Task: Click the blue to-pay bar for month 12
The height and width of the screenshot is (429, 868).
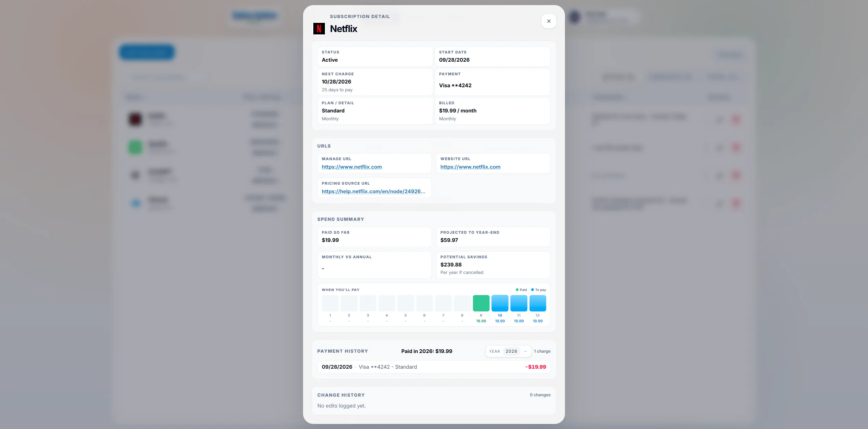Action: pyautogui.click(x=538, y=303)
